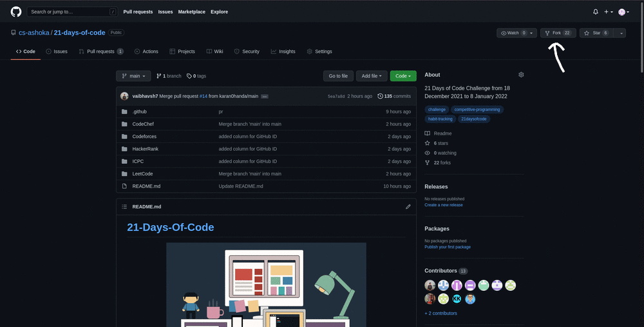644x327 pixels.
Task: Open the Add file dropdown
Action: tap(372, 76)
